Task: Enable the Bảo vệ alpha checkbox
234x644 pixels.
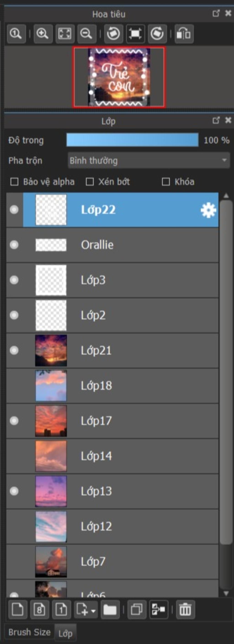Action: (x=14, y=182)
